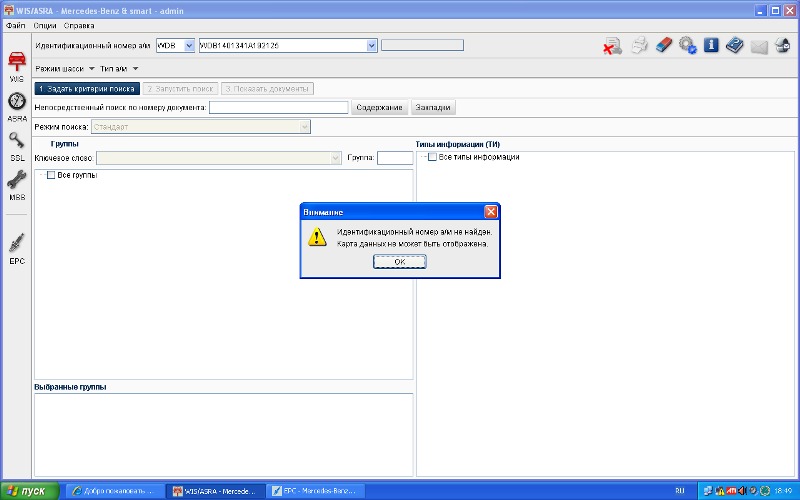The width and height of the screenshot is (800, 500).
Task: Click the green round tray icon
Action: (x=765, y=491)
